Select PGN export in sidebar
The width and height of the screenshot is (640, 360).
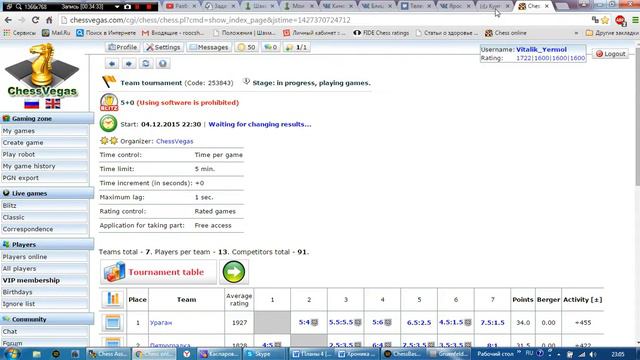pos(44,178)
